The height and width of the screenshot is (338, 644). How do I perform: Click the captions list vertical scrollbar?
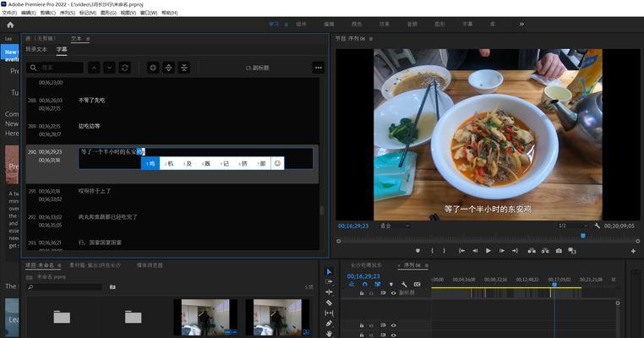322,210
